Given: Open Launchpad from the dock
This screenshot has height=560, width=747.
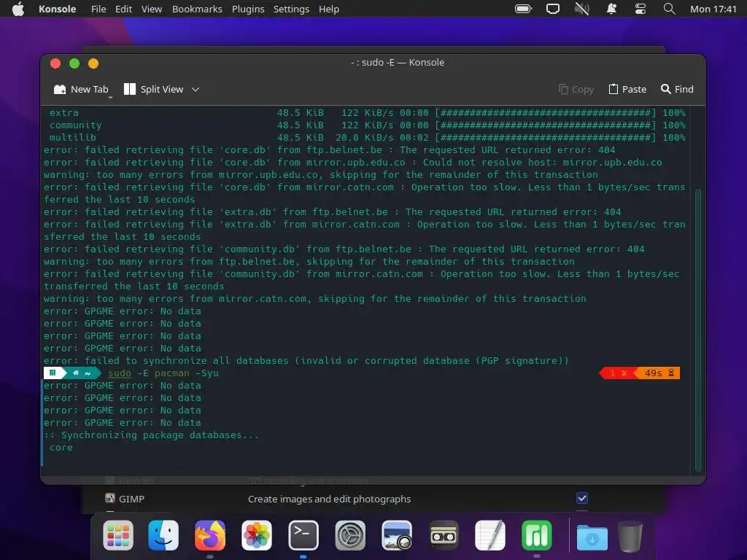Looking at the screenshot, I should point(118,535).
